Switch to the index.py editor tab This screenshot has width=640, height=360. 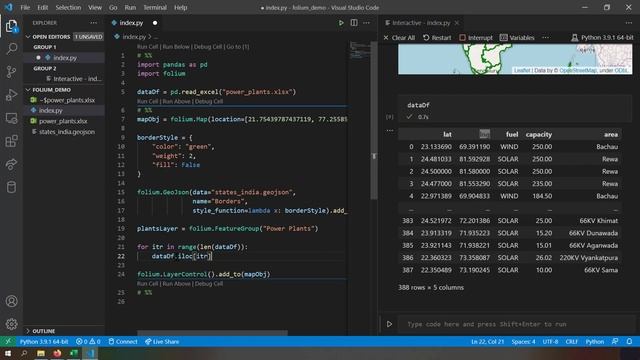131,23
